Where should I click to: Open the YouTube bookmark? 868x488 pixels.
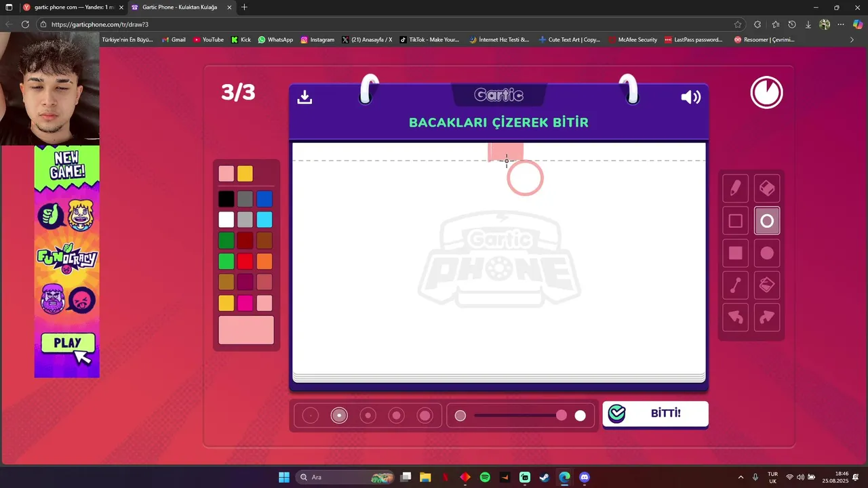[208, 40]
